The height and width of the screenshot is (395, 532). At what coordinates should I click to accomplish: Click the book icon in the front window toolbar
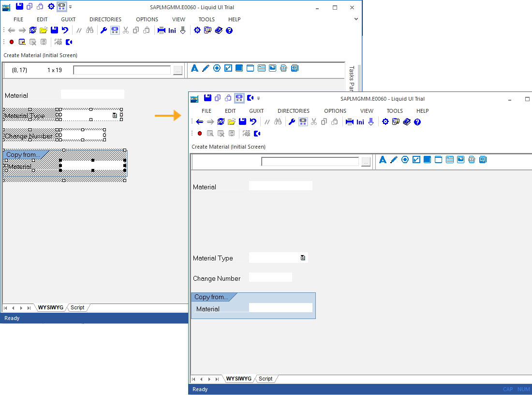coord(407,122)
